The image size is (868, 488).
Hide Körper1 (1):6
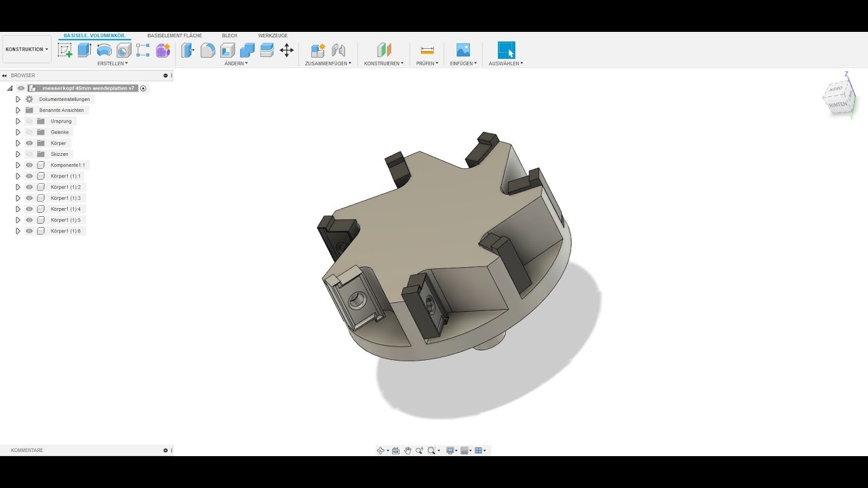pos(29,231)
